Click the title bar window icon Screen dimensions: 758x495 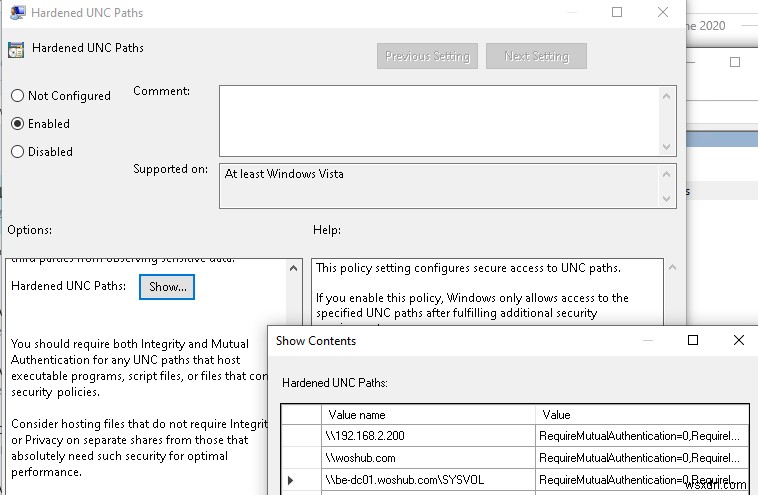tap(17, 13)
